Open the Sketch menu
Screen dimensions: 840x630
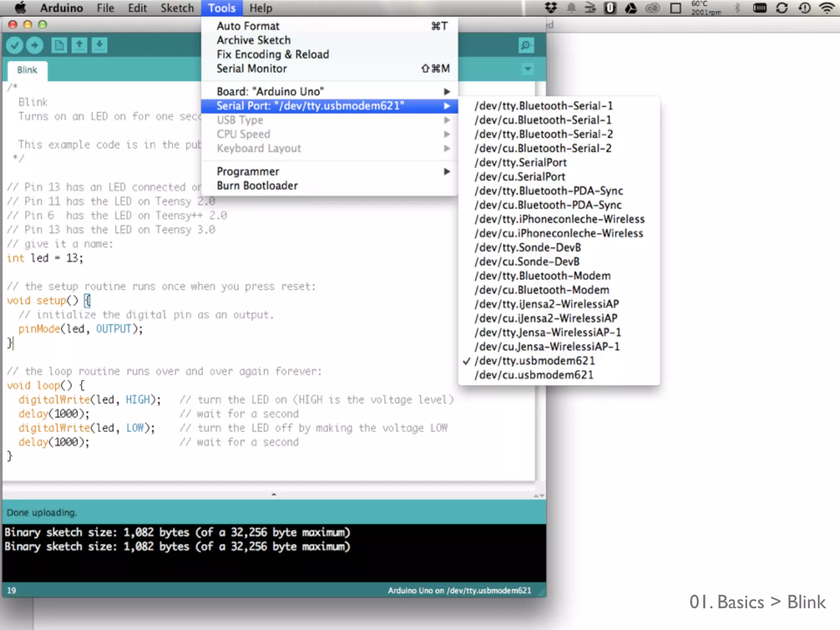point(177,8)
